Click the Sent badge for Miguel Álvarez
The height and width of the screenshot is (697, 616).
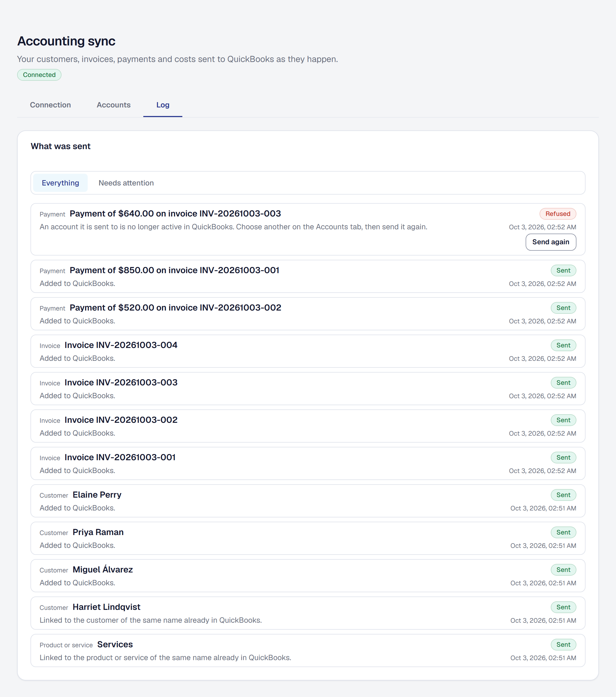(563, 570)
